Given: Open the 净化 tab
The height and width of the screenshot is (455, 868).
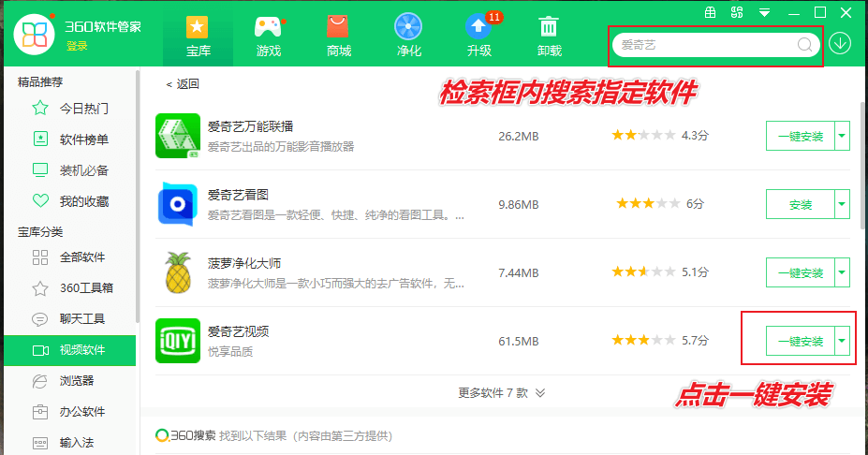Looking at the screenshot, I should coord(408,37).
